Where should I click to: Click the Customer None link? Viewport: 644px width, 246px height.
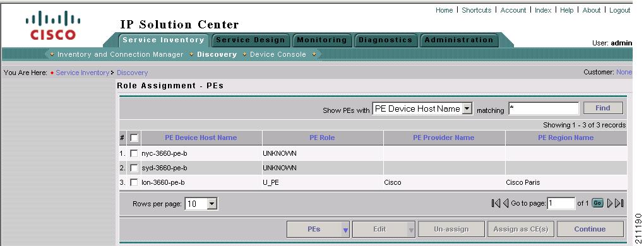[x=624, y=72]
